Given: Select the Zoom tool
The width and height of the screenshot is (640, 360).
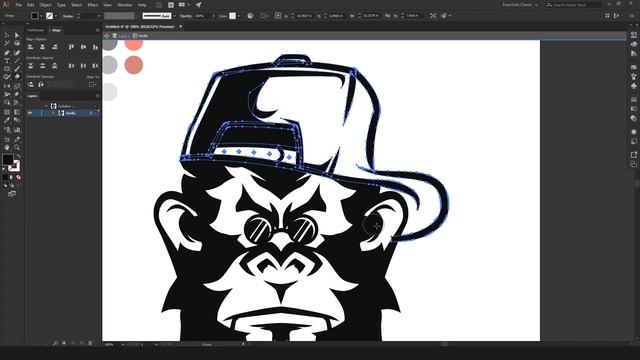Looking at the screenshot, I should [x=17, y=147].
